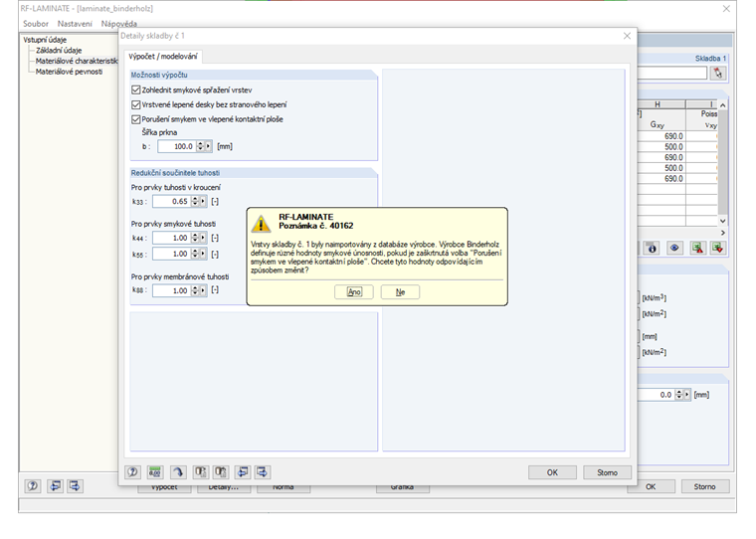
Task: Click the spinner arrows of the k88 field
Action: pos(195,290)
